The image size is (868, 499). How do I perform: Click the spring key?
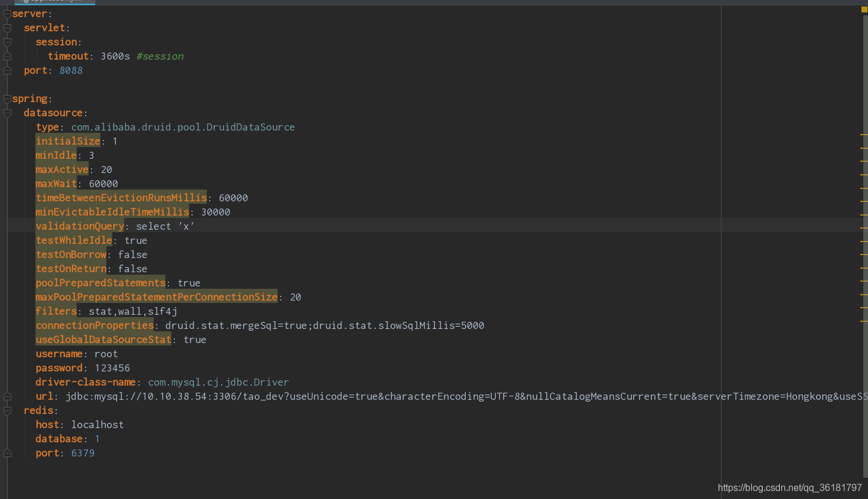click(30, 99)
